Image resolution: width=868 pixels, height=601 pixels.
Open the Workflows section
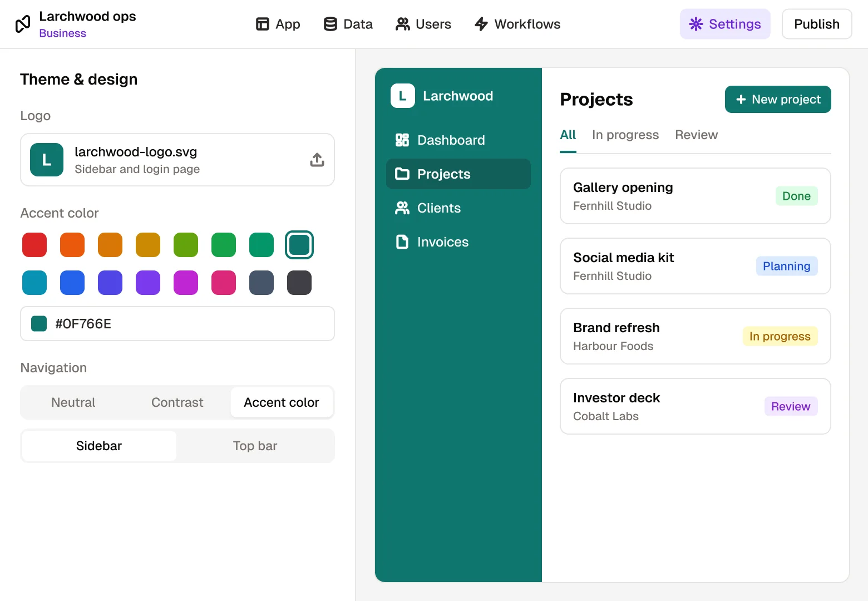517,24
